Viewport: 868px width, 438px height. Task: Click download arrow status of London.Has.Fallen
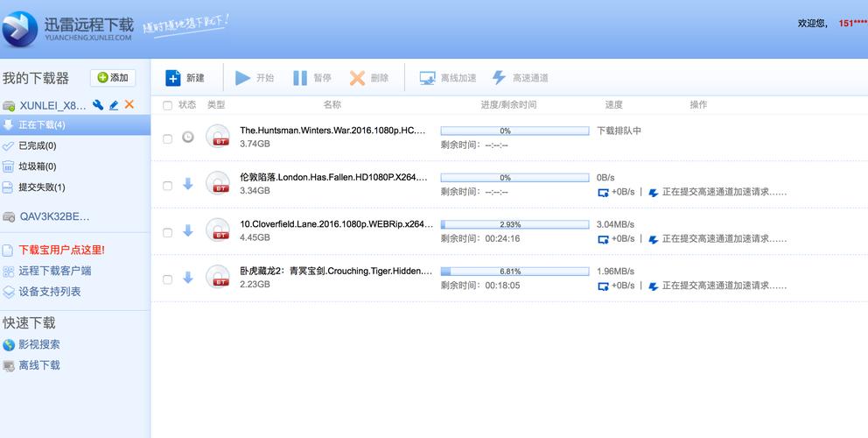point(188,184)
